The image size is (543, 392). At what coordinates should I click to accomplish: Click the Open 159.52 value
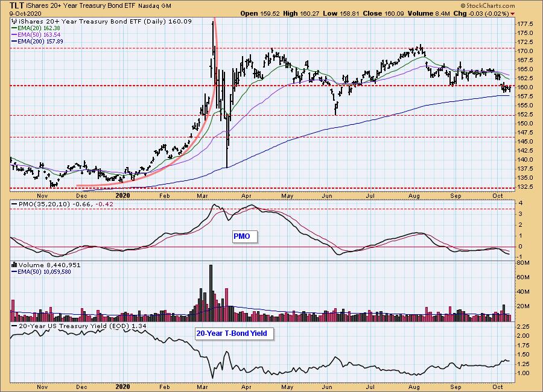[259, 13]
